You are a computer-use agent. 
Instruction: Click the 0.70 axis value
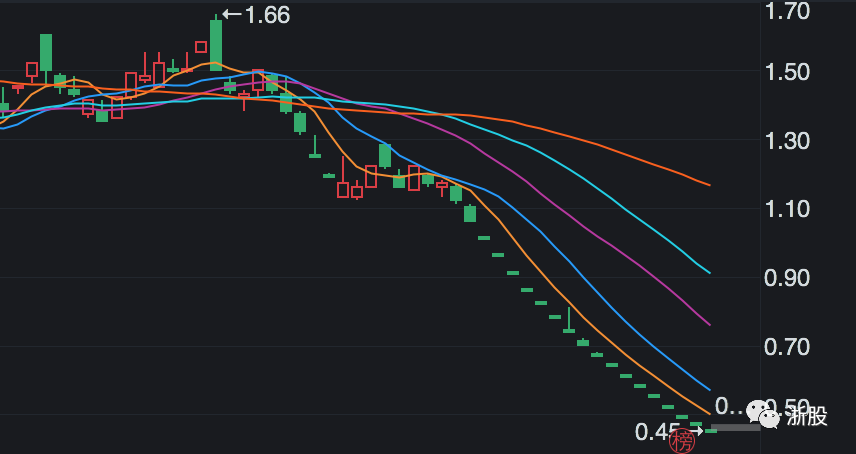click(787, 347)
